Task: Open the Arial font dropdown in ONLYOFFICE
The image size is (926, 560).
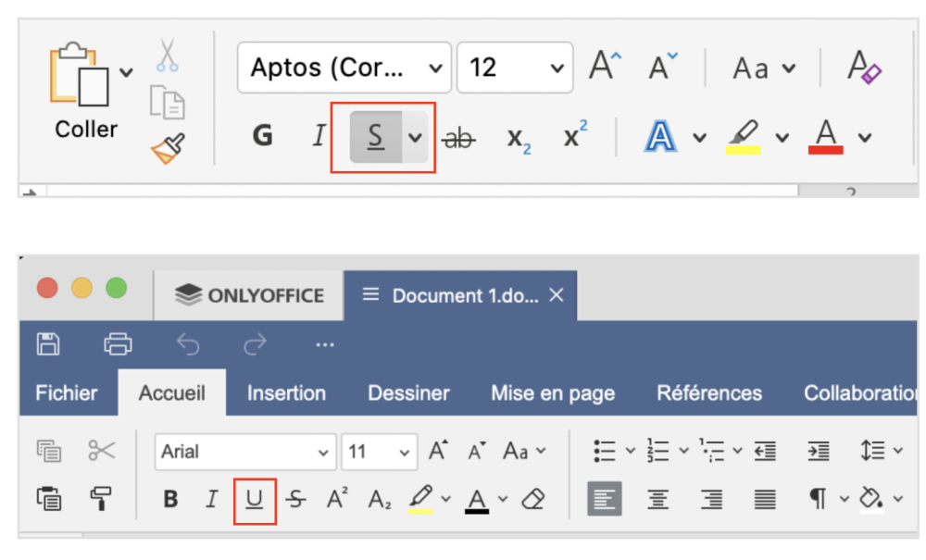Action: pyautogui.click(x=323, y=453)
